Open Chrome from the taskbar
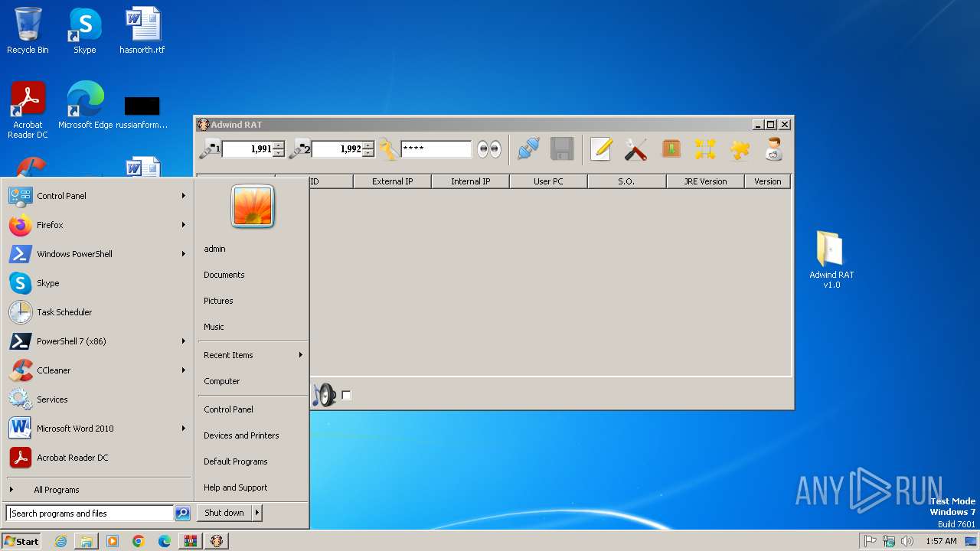980x551 pixels. pyautogui.click(x=139, y=541)
